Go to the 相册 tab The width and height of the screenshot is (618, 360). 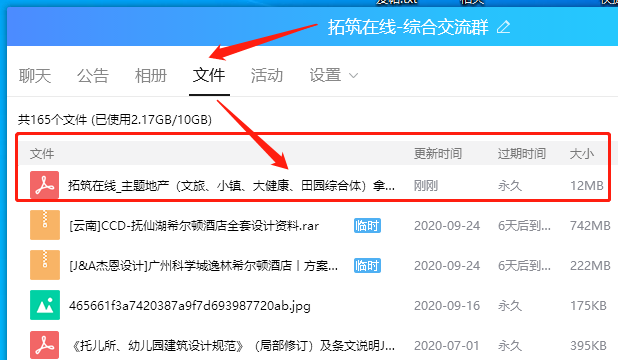click(151, 75)
